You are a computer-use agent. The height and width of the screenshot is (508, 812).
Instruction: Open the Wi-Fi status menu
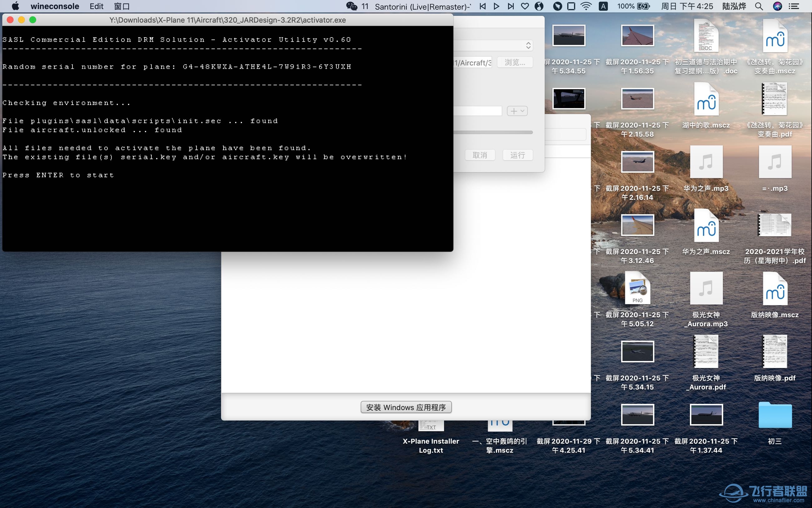(586, 6)
